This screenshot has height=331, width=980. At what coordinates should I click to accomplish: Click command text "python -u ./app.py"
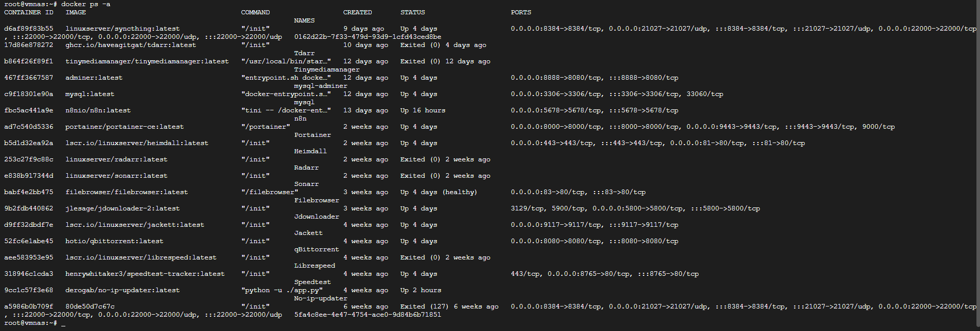point(282,290)
